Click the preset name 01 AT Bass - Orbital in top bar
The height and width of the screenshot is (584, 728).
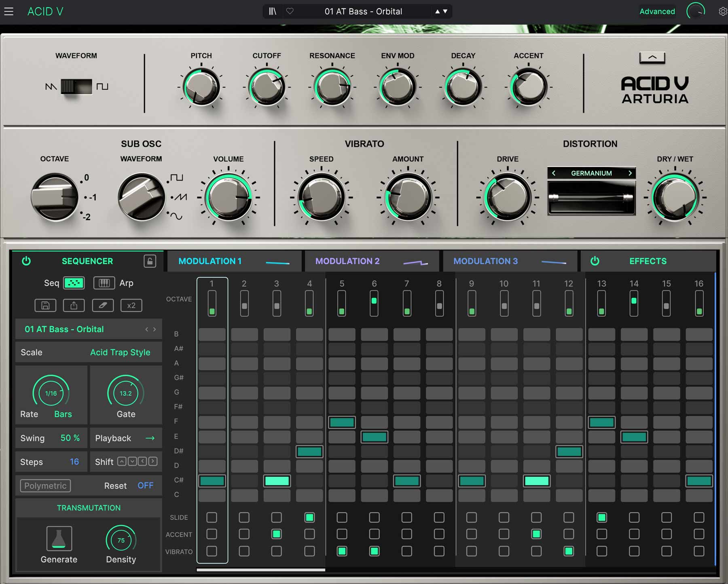coord(363,11)
